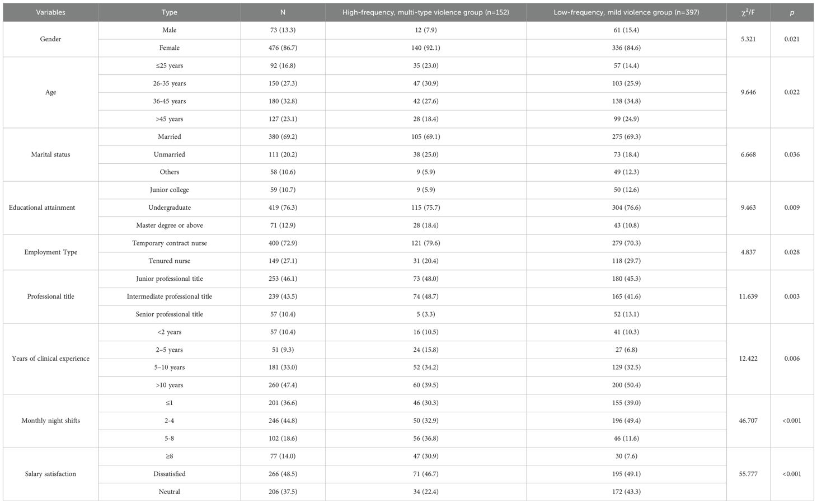
Task: Click the Gender variable cell
Action: click(50, 39)
